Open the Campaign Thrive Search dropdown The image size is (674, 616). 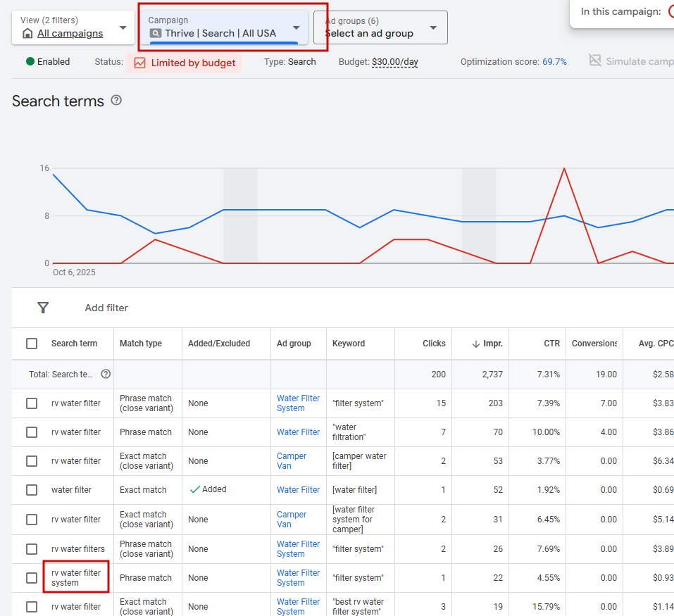click(x=224, y=27)
